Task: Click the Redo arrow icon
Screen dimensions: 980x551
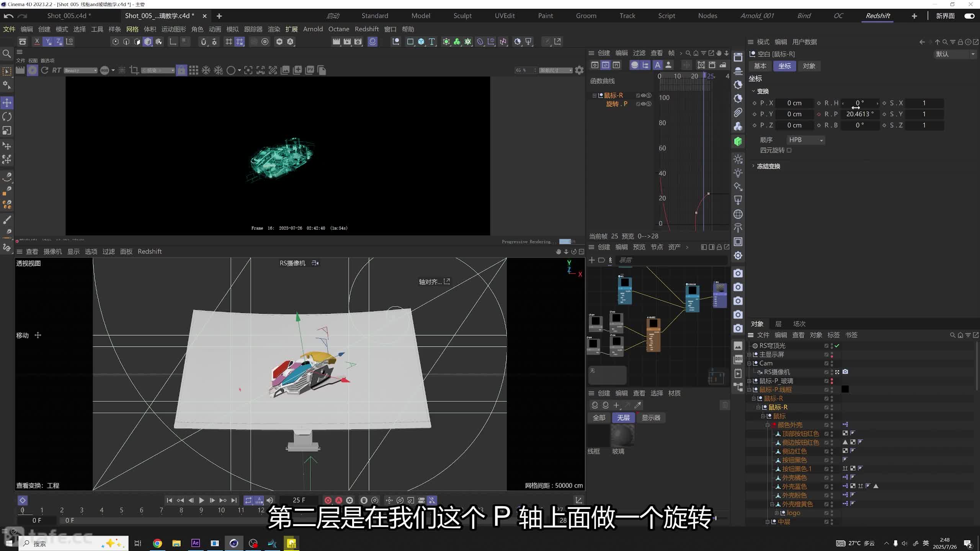Action: point(23,16)
